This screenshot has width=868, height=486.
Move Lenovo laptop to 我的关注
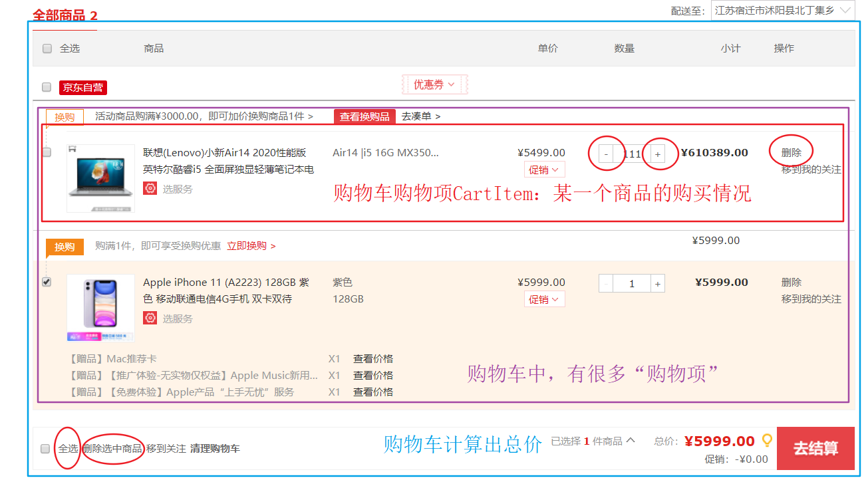[x=811, y=170]
